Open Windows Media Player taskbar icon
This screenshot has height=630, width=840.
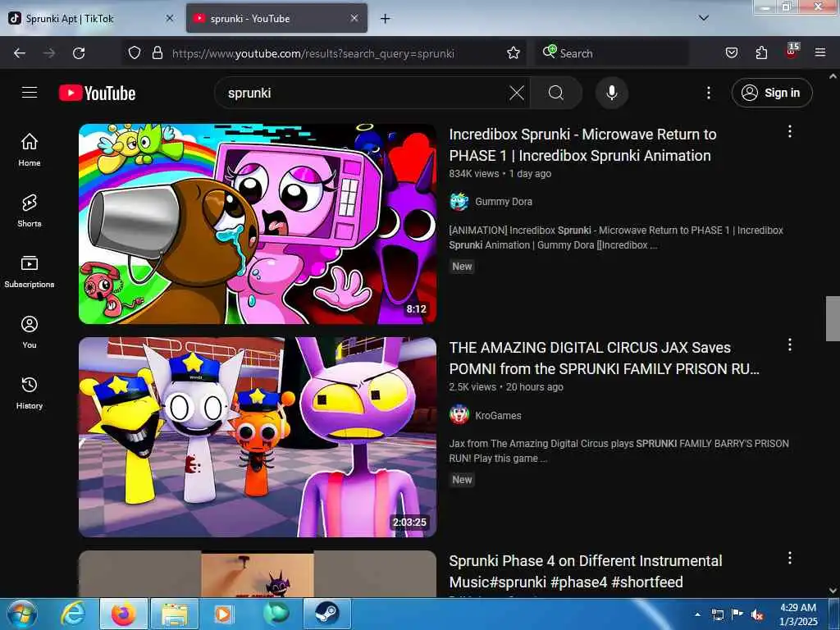tap(223, 614)
